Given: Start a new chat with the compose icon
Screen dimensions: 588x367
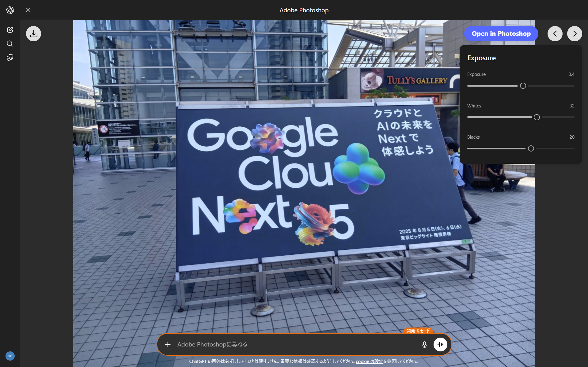Looking at the screenshot, I should coord(10,30).
